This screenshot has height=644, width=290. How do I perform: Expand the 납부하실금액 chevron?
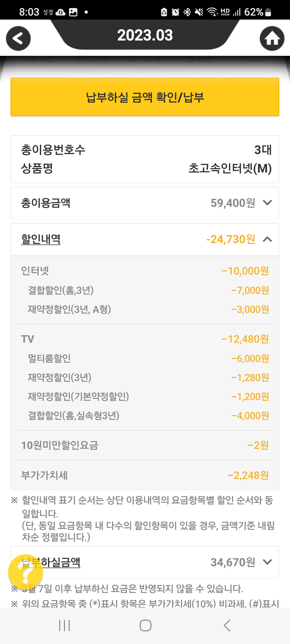[267, 562]
